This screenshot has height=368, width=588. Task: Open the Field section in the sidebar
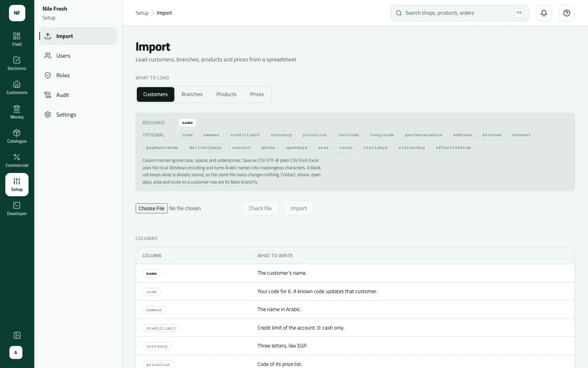[17, 39]
